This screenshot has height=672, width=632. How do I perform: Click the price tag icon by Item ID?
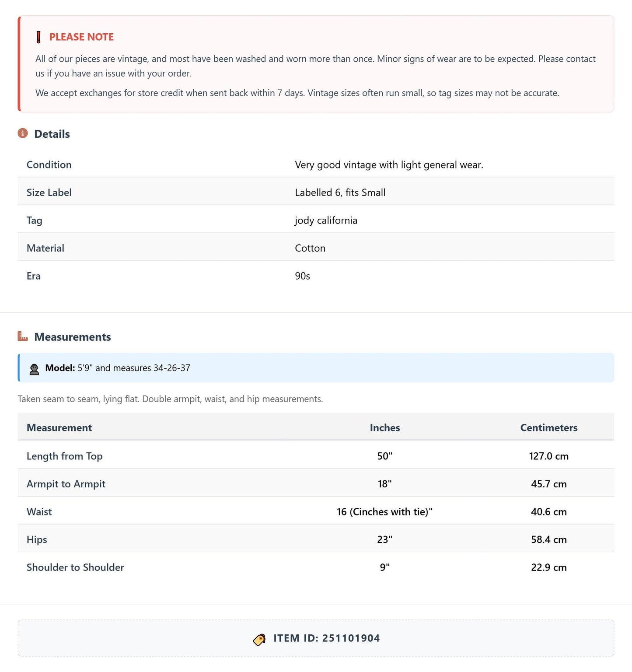coord(259,639)
